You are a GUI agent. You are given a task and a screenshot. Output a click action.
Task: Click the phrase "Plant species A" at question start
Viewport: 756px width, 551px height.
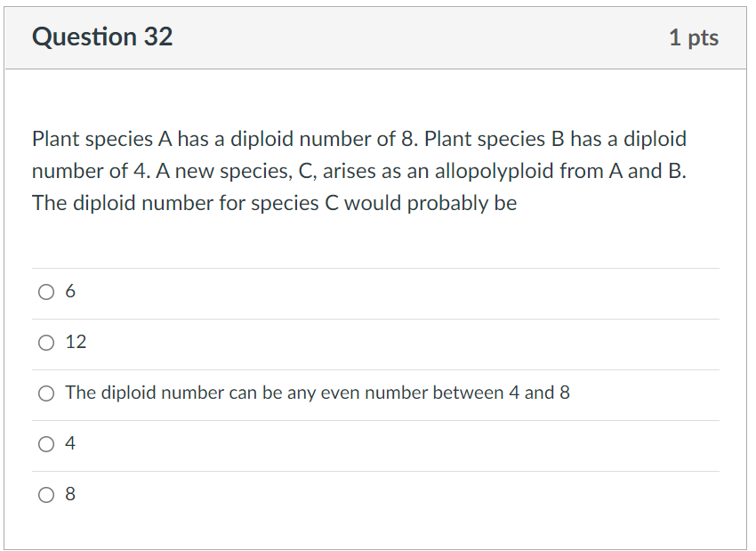(x=101, y=139)
